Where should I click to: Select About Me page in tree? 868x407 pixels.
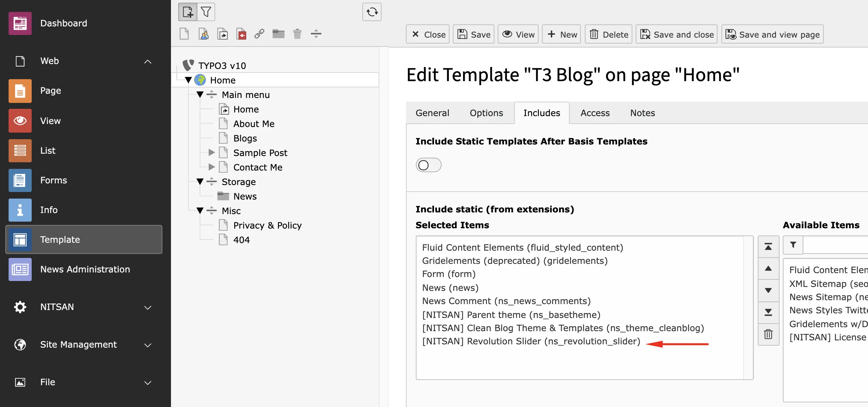click(x=254, y=124)
